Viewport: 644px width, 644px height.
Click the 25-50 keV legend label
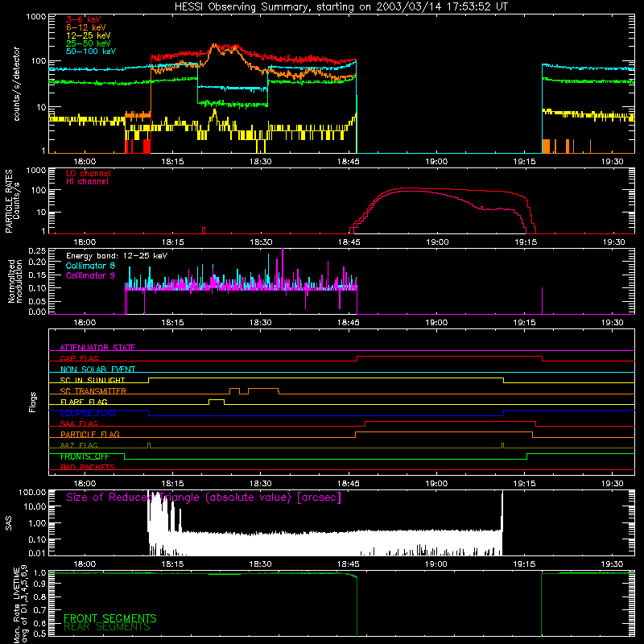pyautogui.click(x=89, y=43)
